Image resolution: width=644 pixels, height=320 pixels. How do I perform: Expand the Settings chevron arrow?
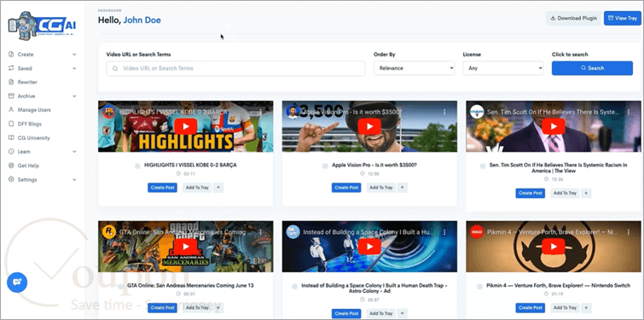74,179
